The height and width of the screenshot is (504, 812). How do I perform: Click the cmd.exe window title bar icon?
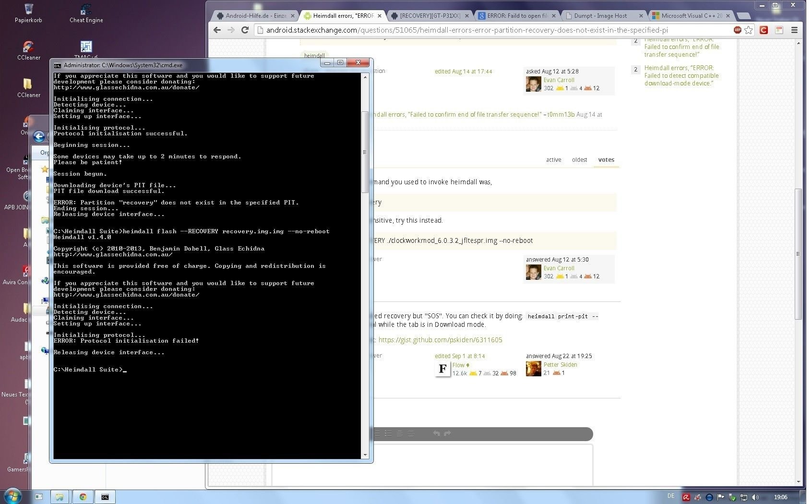point(58,65)
